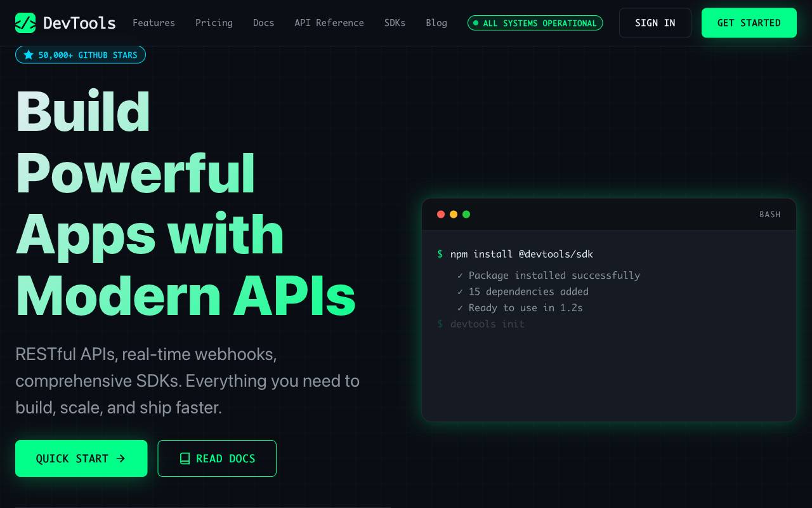Screen dimensions: 812x508
Task: Click the green status dot in the operational badge
Action: click(x=476, y=23)
